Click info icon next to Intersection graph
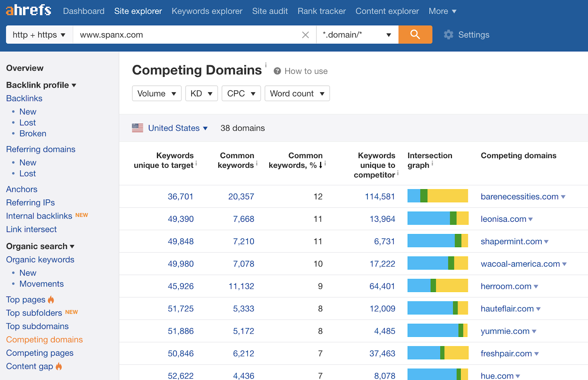The image size is (588, 380). [x=432, y=164]
